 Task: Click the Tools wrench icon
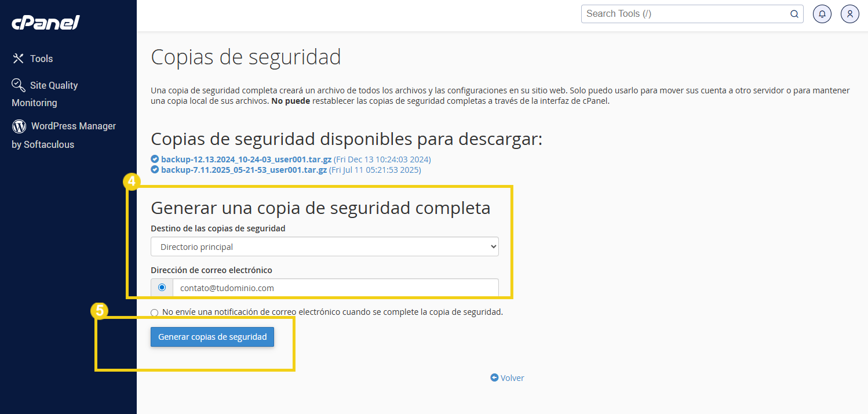[19, 59]
